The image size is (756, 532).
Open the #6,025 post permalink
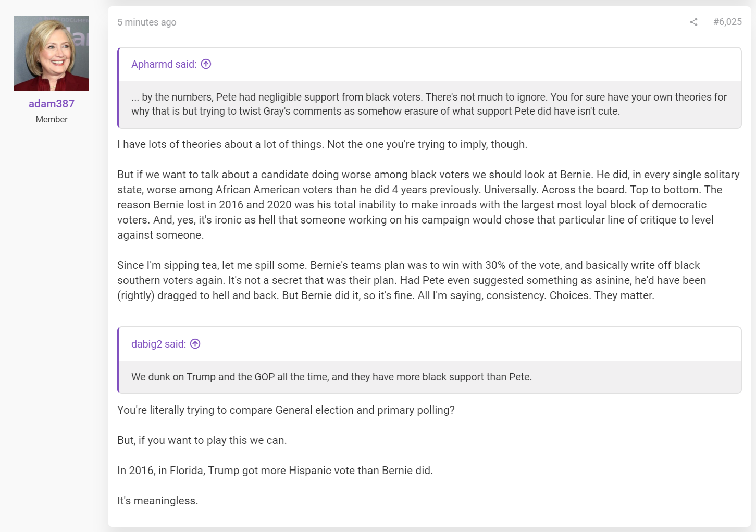[727, 22]
